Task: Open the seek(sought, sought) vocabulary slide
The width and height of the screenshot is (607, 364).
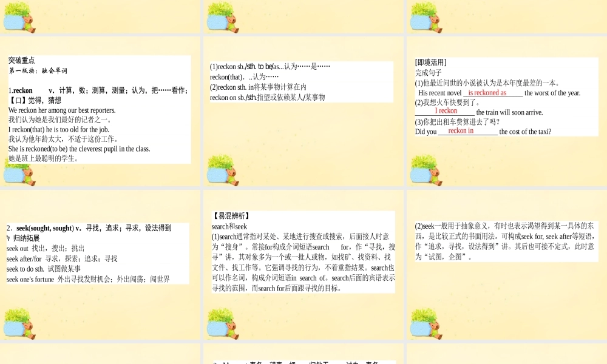Action: click(100, 265)
